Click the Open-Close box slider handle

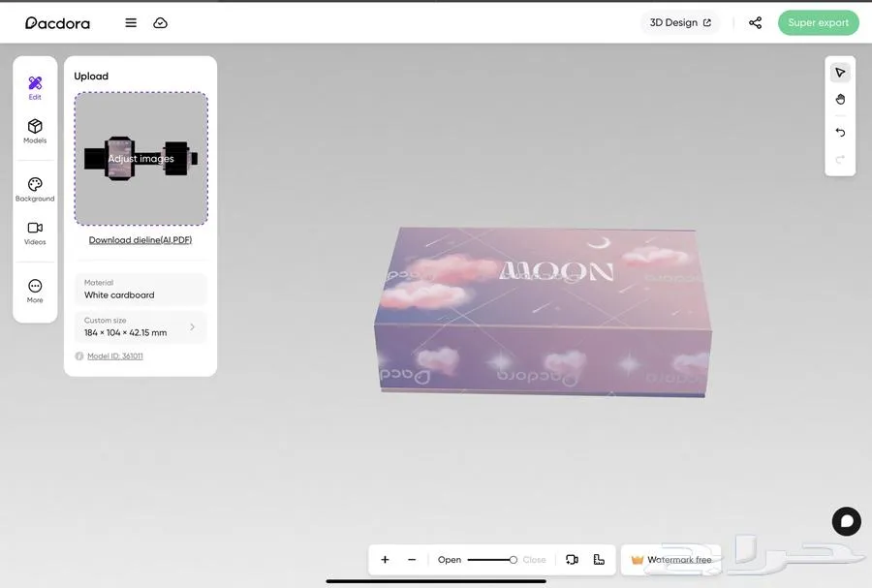point(514,560)
